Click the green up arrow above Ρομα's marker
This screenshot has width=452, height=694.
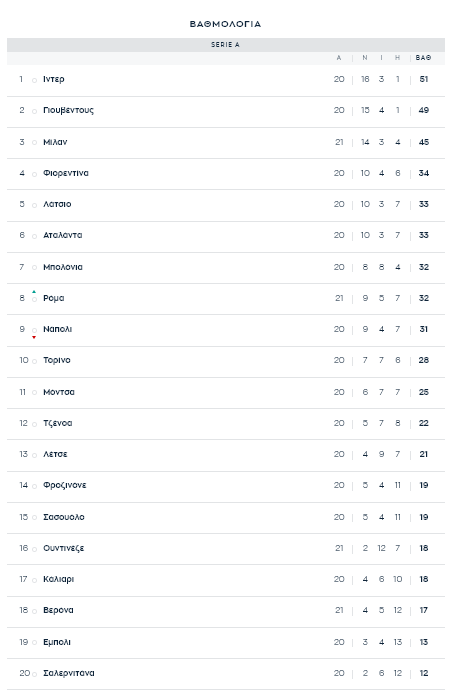(34, 292)
